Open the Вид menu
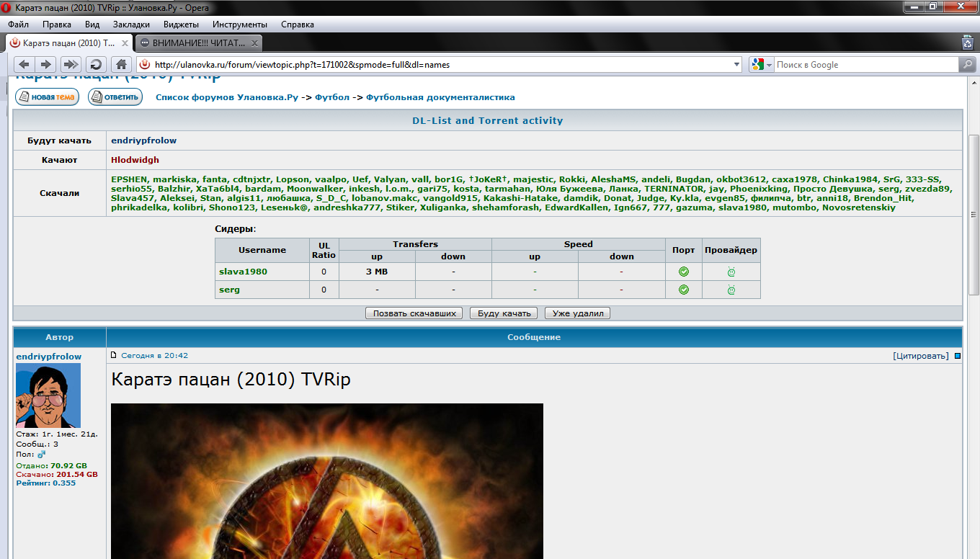Viewport: 980px width, 559px height. (x=92, y=24)
